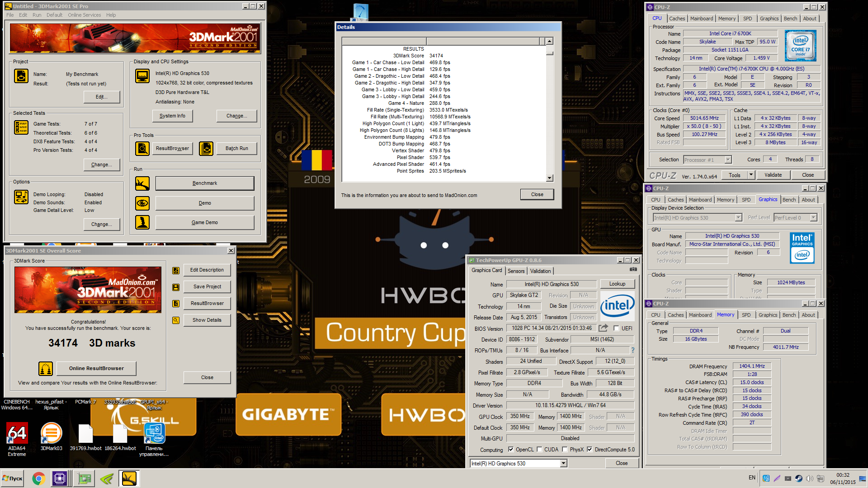This screenshot has width=868, height=488.
Task: Close the Details results dialog
Action: (x=537, y=195)
